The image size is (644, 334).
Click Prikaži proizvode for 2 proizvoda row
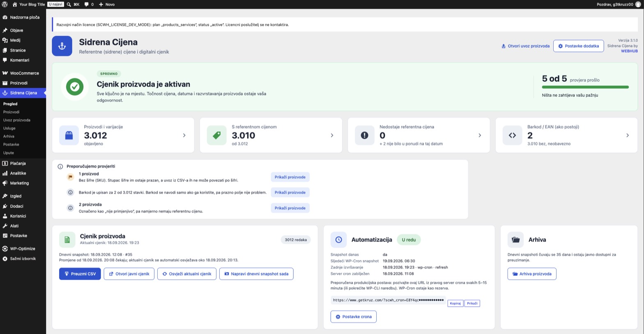tap(290, 208)
